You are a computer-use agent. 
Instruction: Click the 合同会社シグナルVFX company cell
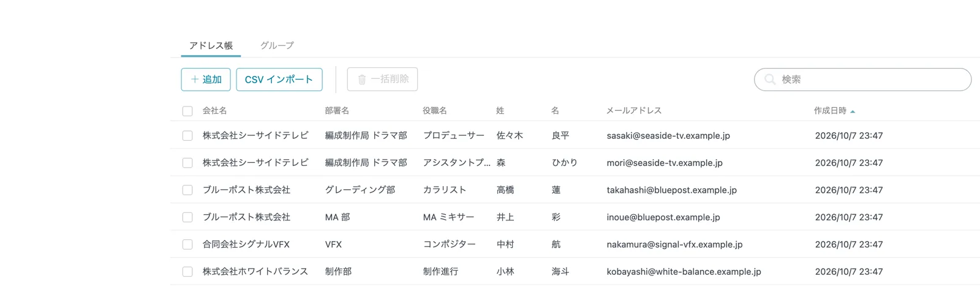[x=246, y=244]
